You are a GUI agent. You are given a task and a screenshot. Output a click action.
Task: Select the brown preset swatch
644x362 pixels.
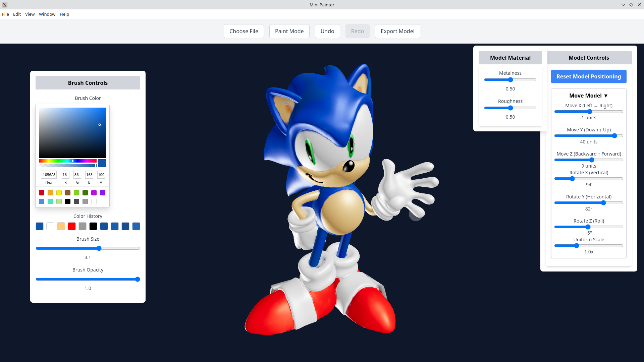(x=68, y=193)
